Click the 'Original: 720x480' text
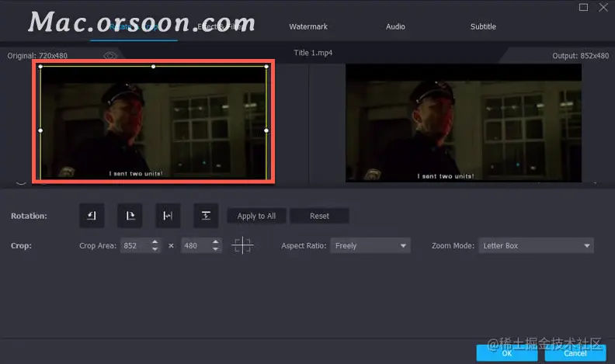 pos(37,56)
